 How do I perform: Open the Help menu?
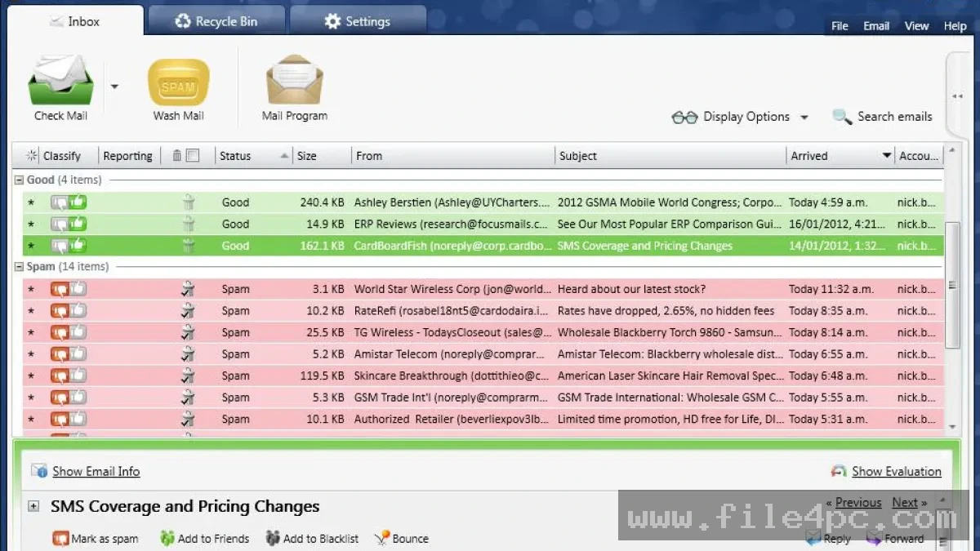click(955, 26)
